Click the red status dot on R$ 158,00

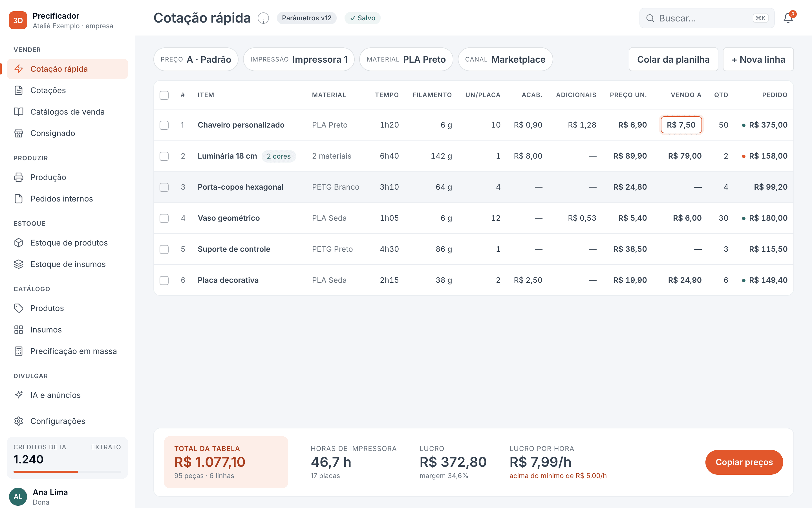[x=743, y=156]
